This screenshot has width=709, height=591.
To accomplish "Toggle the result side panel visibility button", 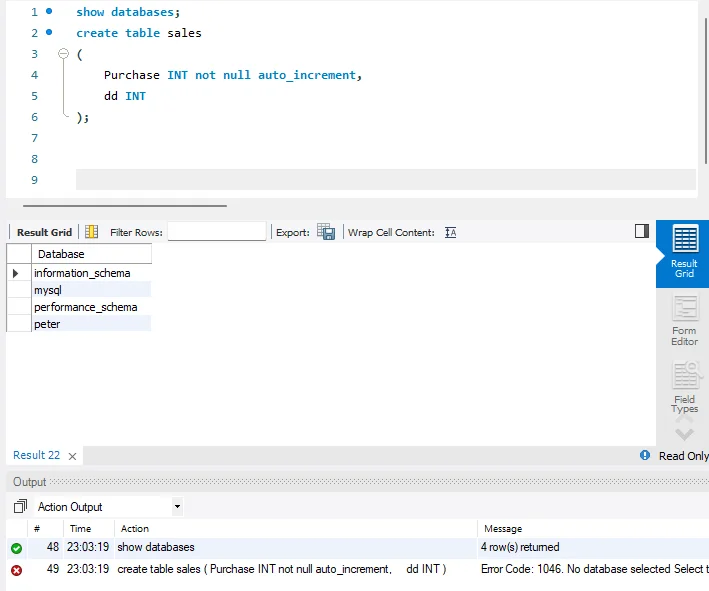I will pos(642,231).
